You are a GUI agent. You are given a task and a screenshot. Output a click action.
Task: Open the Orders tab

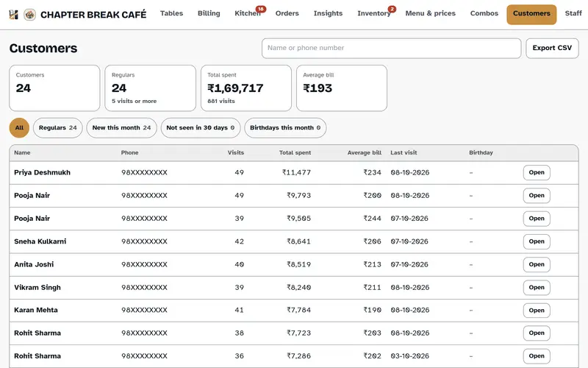(287, 13)
